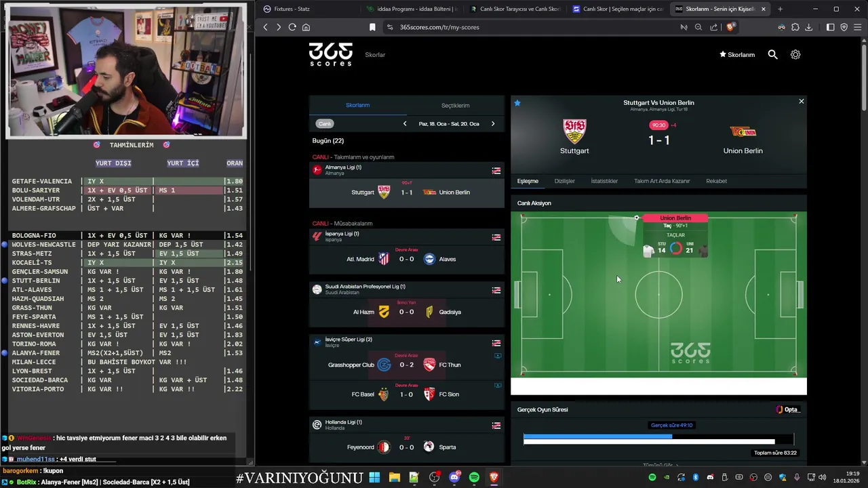Click the browser forward arrow
The height and width of the screenshot is (488, 868).
point(278,27)
